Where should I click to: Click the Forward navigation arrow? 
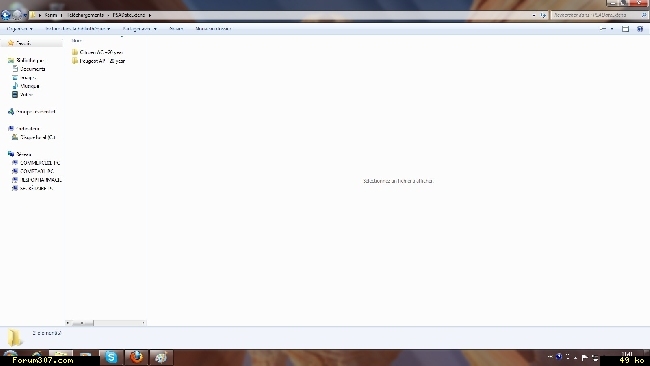coord(17,15)
